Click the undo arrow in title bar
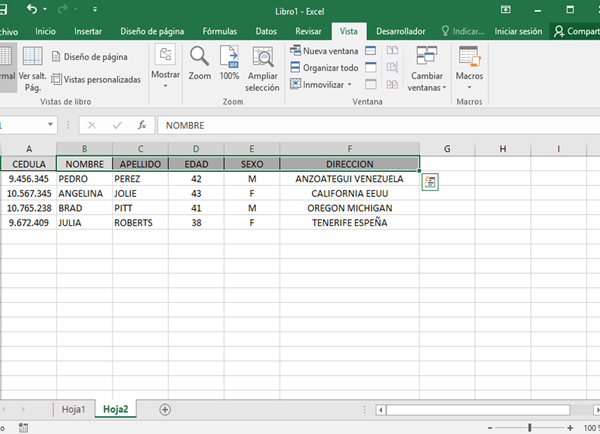The width and height of the screenshot is (600, 434). pyautogui.click(x=33, y=9)
